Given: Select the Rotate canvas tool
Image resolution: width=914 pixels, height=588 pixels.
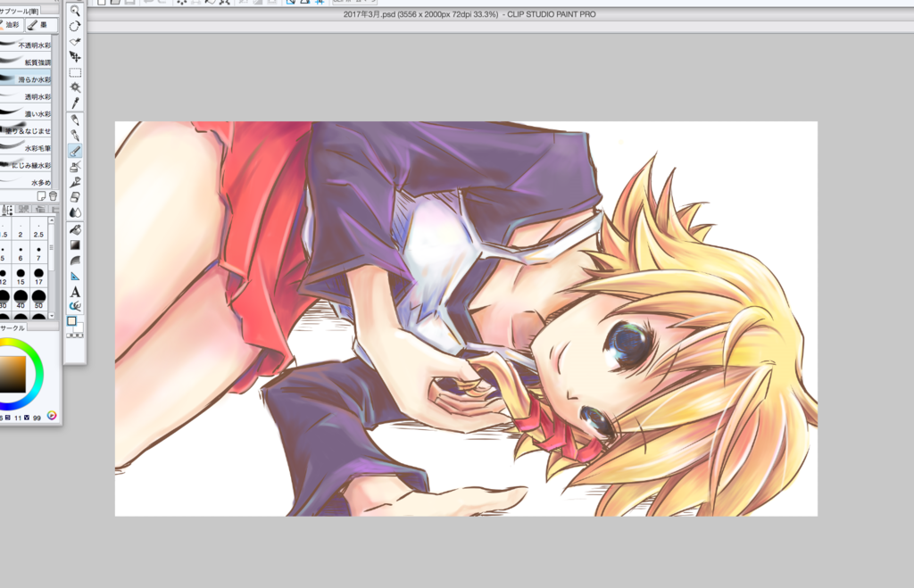Looking at the screenshot, I should coord(75,26).
